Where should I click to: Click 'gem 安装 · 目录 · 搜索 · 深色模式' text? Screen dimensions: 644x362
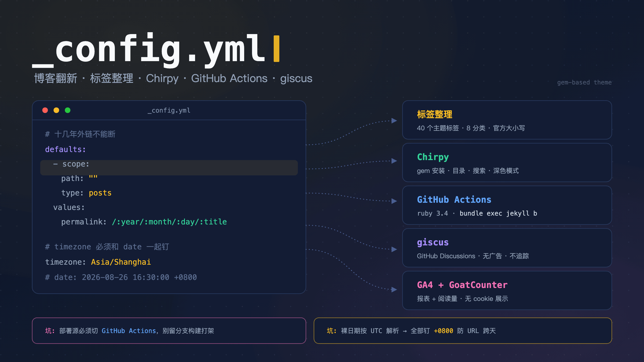point(468,171)
